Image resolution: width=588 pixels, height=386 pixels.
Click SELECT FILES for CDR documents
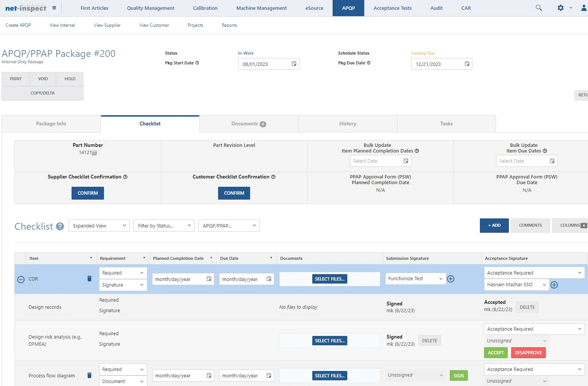coord(329,279)
